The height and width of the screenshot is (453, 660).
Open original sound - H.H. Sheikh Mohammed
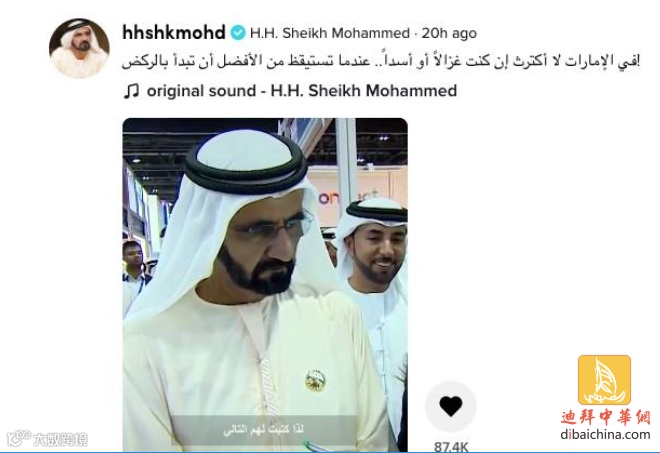point(302,91)
